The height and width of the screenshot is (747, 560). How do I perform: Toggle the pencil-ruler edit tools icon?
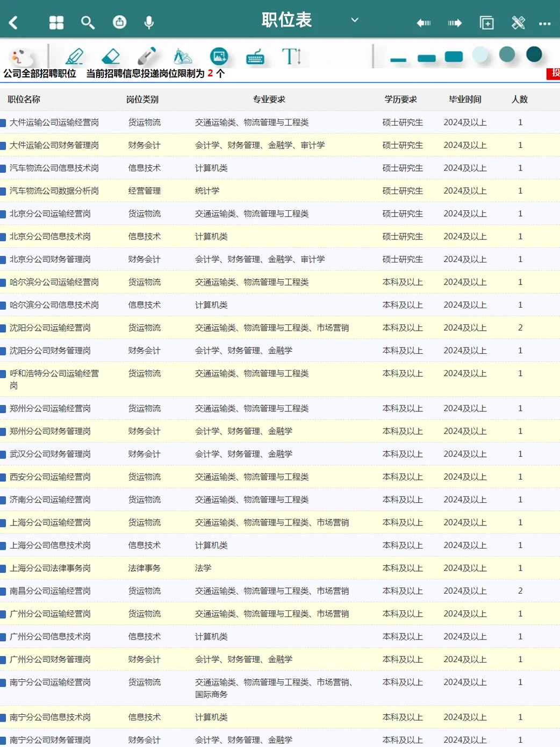pyautogui.click(x=518, y=23)
